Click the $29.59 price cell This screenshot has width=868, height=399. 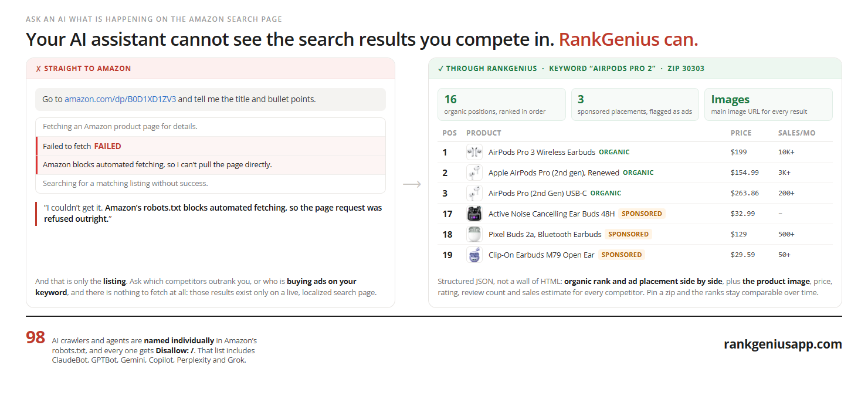coord(742,255)
